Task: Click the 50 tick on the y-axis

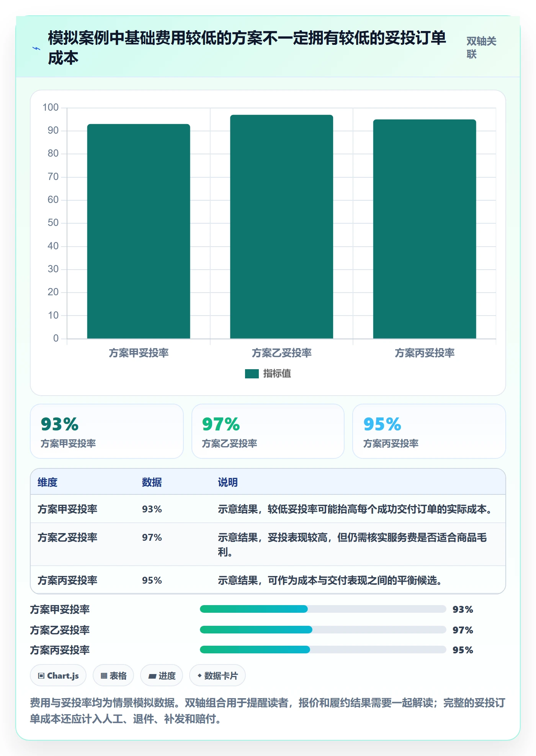Action: [53, 223]
